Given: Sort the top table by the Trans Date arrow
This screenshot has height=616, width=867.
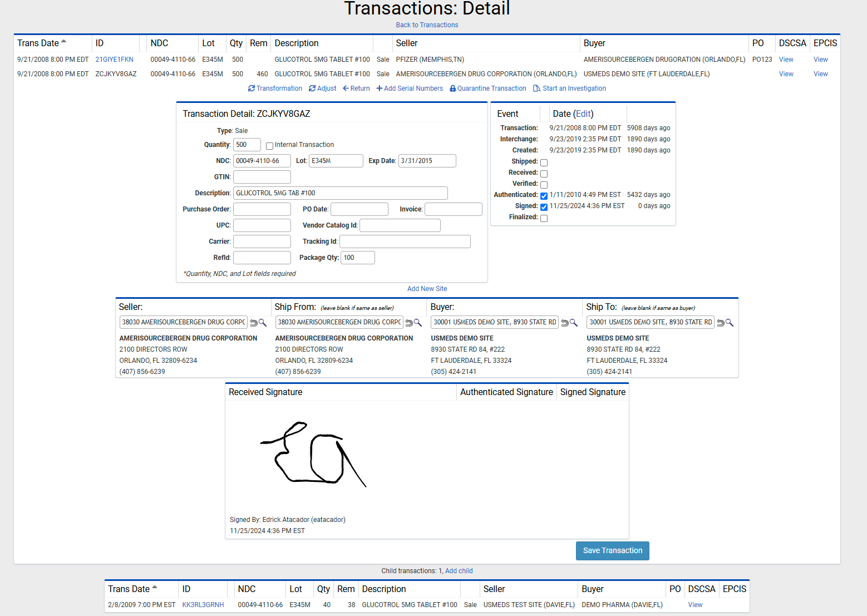Looking at the screenshot, I should 64,41.
